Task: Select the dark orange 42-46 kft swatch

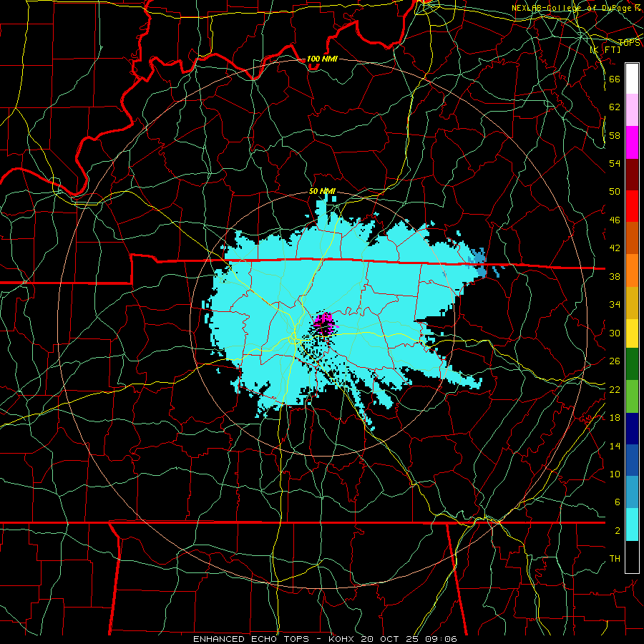Action: click(x=632, y=238)
